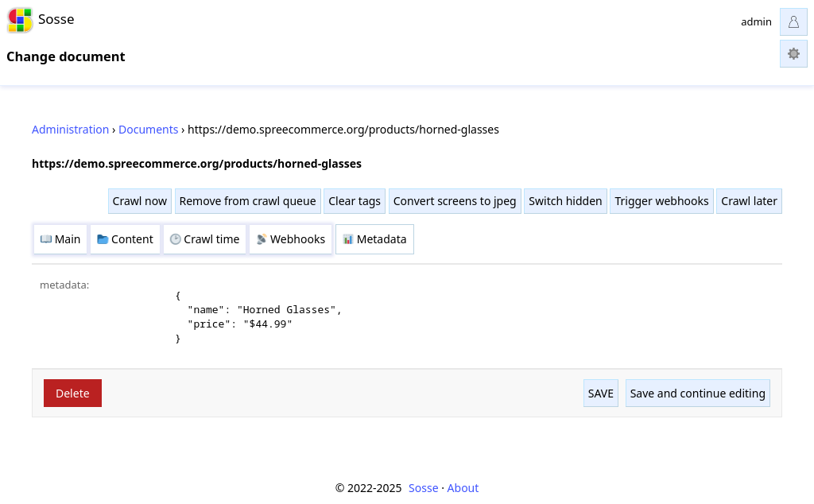
Task: Open the Crawl time tab
Action: [x=204, y=239]
